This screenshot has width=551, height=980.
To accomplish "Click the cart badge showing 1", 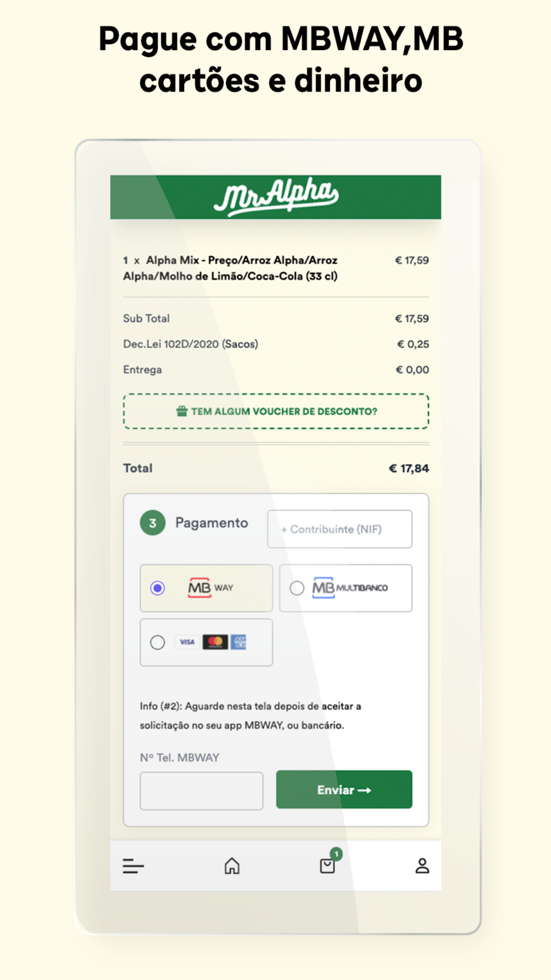I will [x=336, y=854].
